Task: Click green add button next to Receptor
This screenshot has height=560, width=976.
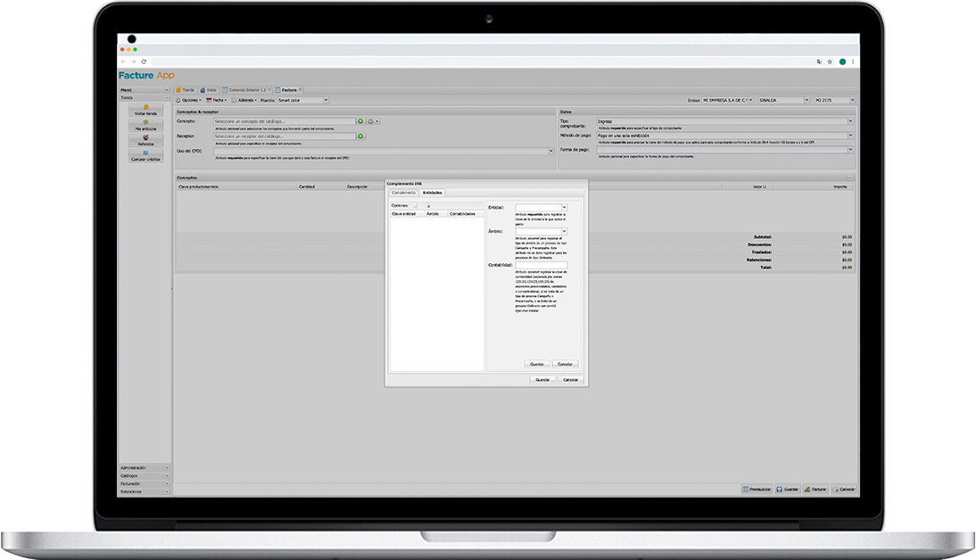Action: (360, 136)
